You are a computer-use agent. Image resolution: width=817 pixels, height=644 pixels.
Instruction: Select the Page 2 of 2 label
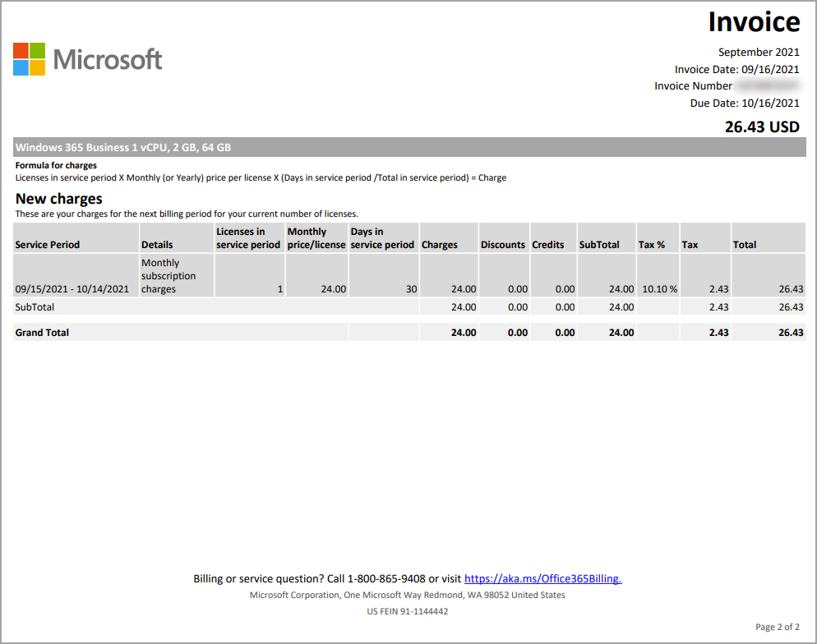point(778,625)
